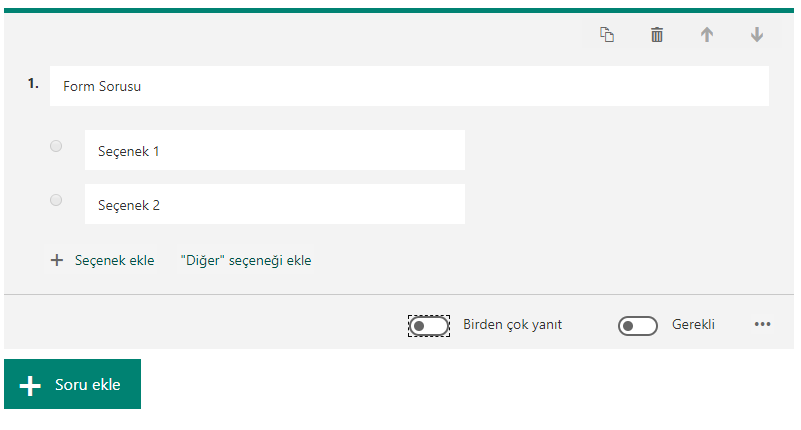Image resolution: width=801 pixels, height=430 pixels.
Task: Click the Seçenek 1 text field
Action: (x=275, y=150)
